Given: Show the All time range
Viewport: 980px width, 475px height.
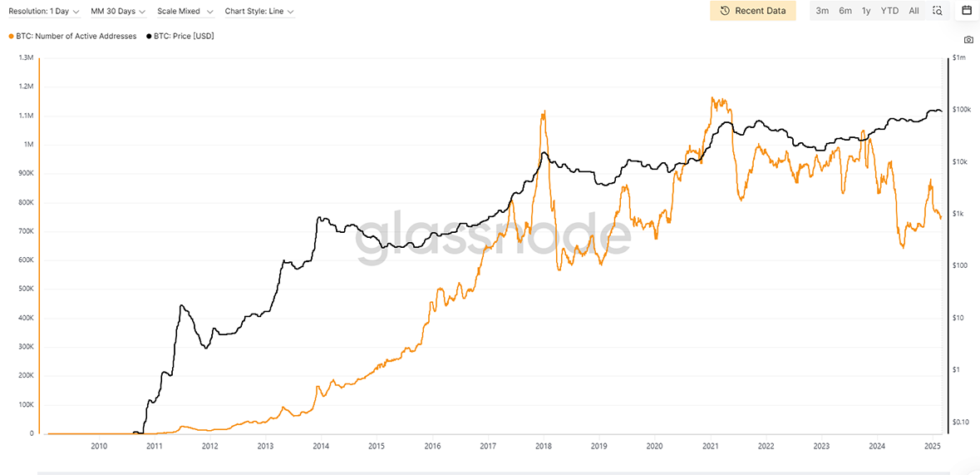Looking at the screenshot, I should tap(914, 11).
